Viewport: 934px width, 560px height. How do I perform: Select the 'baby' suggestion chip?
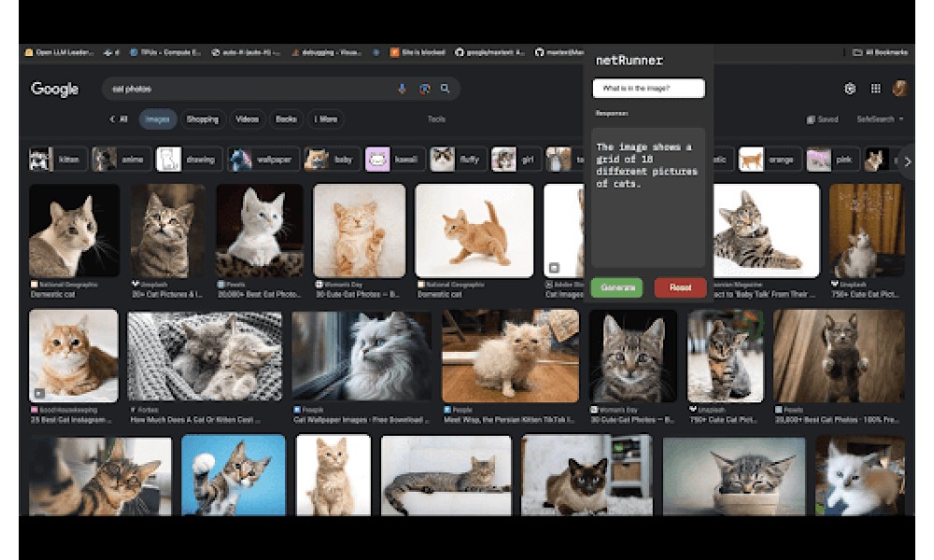tap(332, 160)
